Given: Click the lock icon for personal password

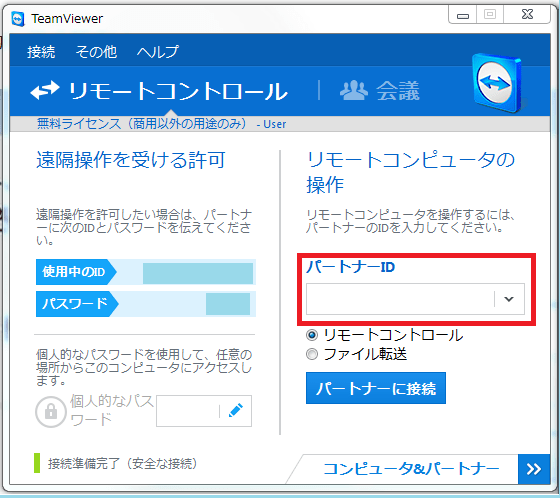Looking at the screenshot, I should 51,412.
